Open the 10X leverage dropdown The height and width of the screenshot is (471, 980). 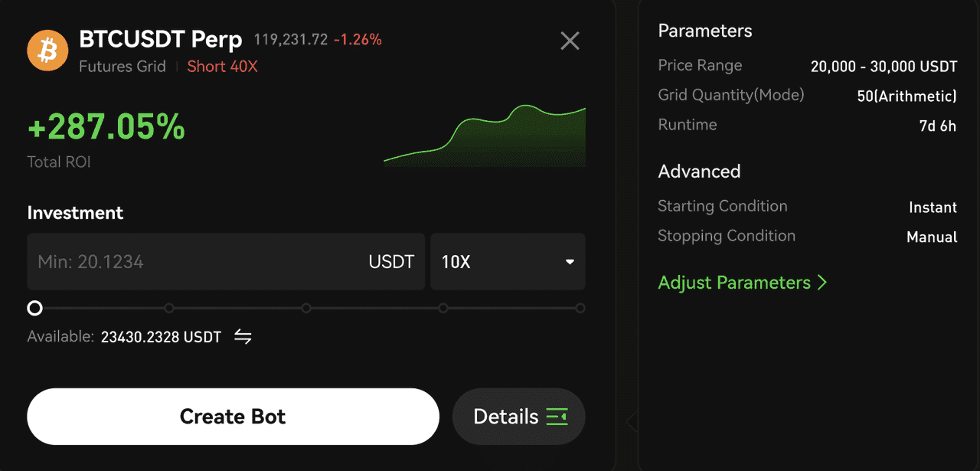508,262
